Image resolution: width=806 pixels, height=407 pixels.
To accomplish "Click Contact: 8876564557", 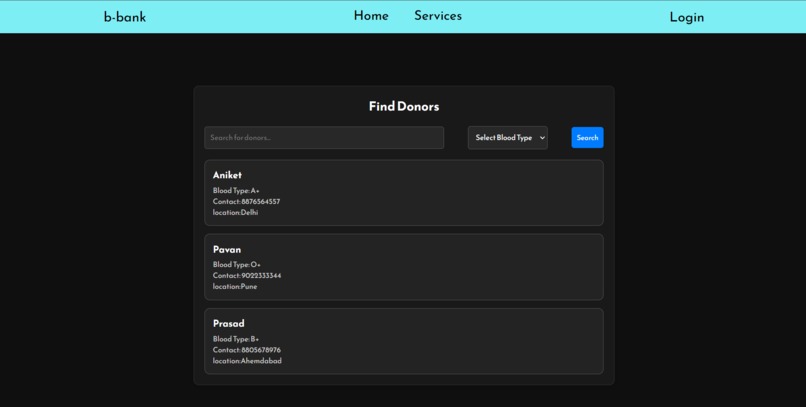I will 246,201.
